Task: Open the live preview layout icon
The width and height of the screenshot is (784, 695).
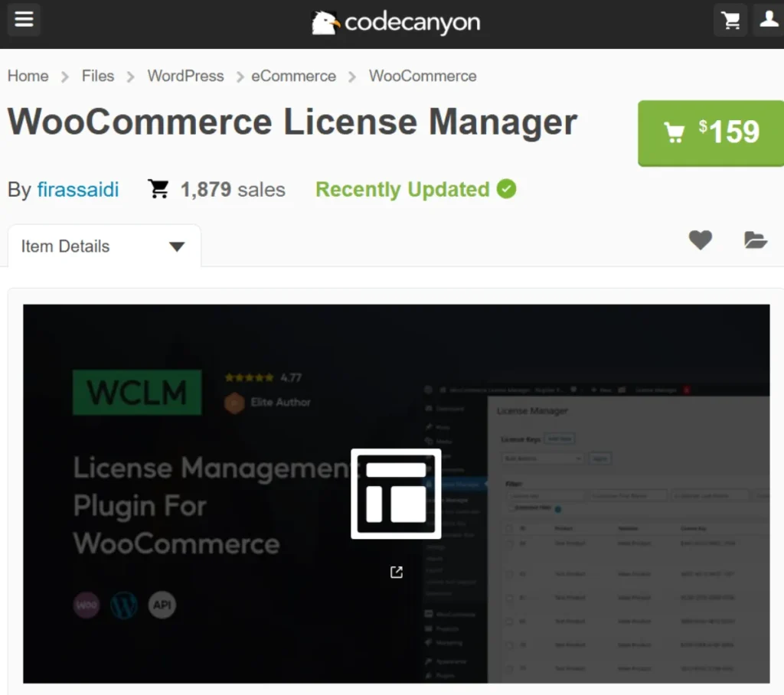Action: click(396, 494)
